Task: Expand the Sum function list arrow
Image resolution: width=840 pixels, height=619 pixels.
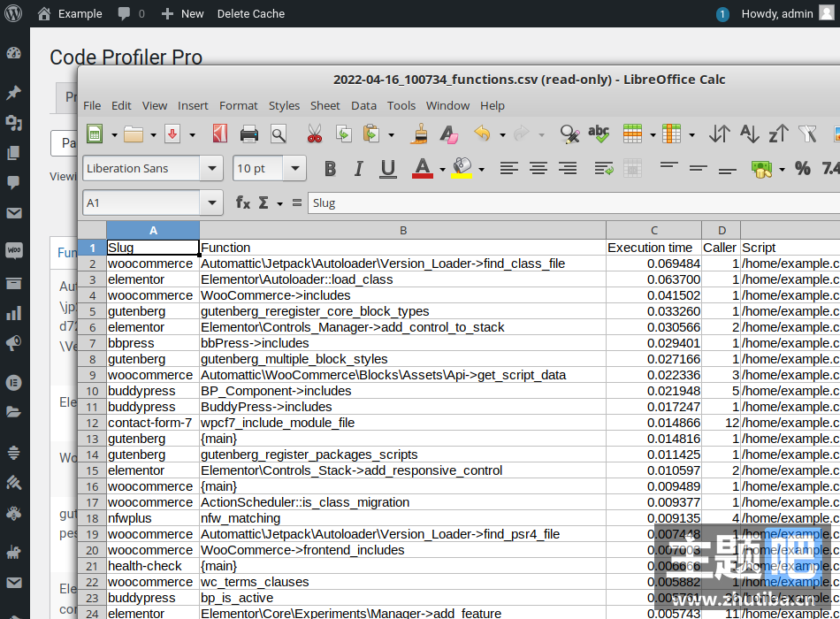Action: click(x=279, y=203)
